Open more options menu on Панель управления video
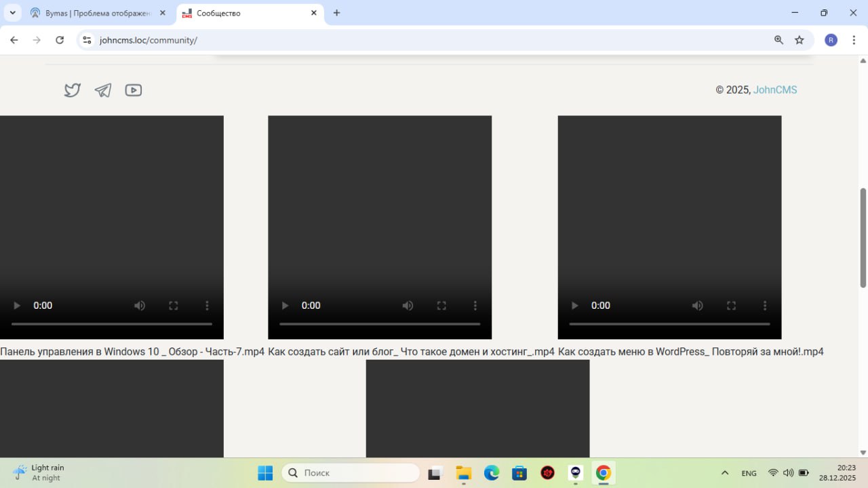868x488 pixels. click(x=207, y=305)
